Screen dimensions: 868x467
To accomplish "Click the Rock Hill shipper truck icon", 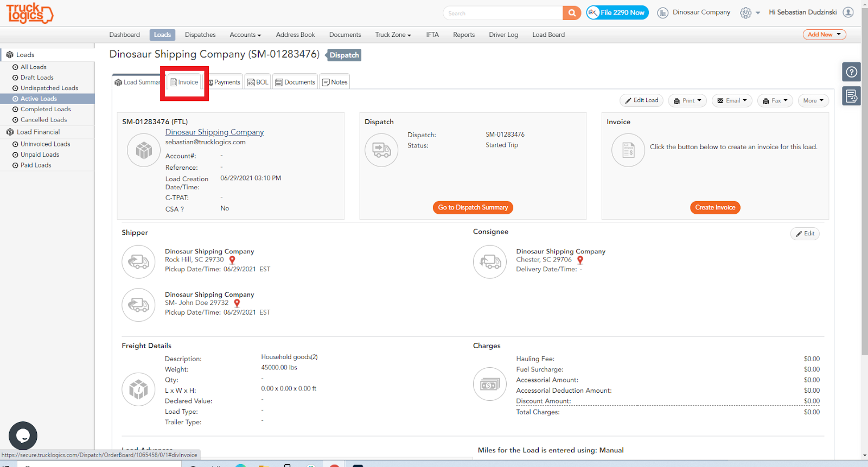I will [x=138, y=262].
